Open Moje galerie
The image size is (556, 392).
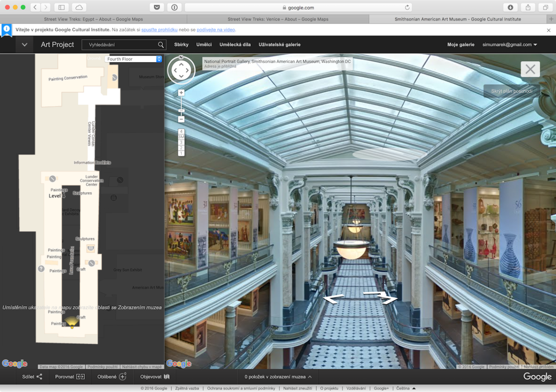461,44
